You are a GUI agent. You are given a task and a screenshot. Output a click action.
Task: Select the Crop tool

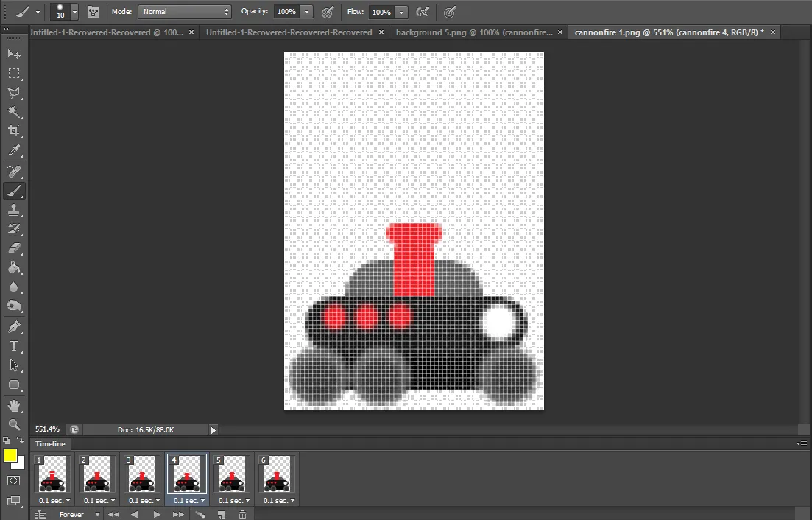click(x=14, y=131)
